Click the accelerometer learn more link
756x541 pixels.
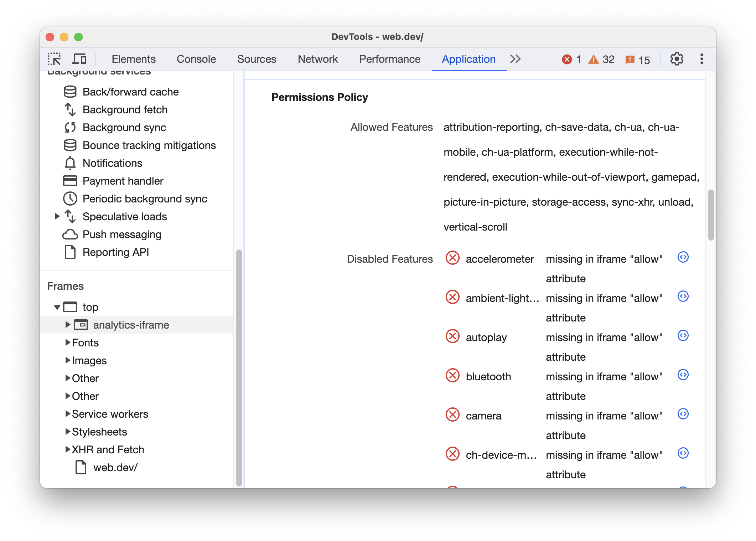click(683, 258)
